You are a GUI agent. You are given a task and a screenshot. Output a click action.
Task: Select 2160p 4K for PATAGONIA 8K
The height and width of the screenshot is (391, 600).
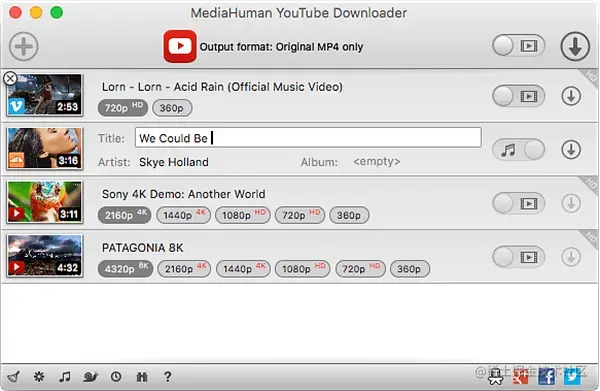[184, 269]
